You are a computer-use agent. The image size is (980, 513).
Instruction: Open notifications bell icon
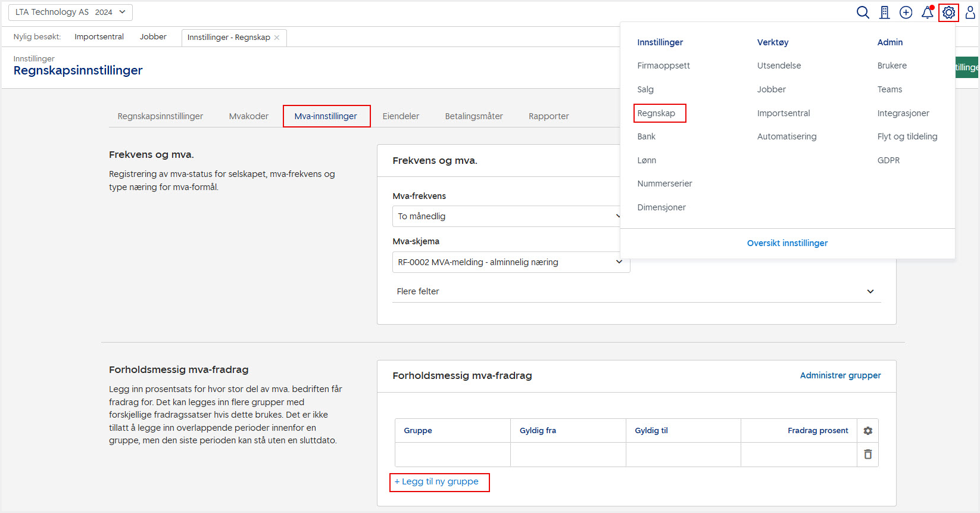927,13
